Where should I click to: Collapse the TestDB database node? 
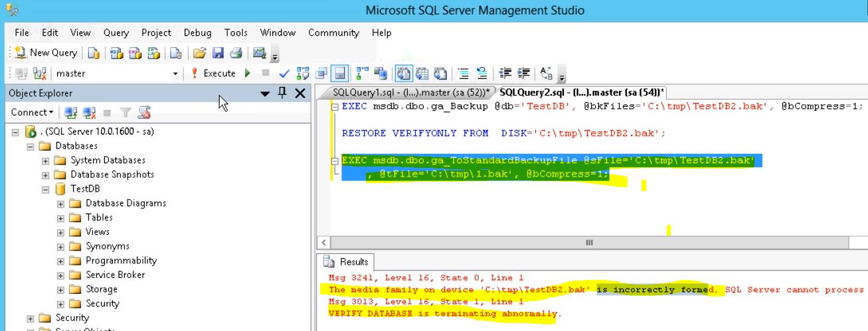click(x=45, y=190)
